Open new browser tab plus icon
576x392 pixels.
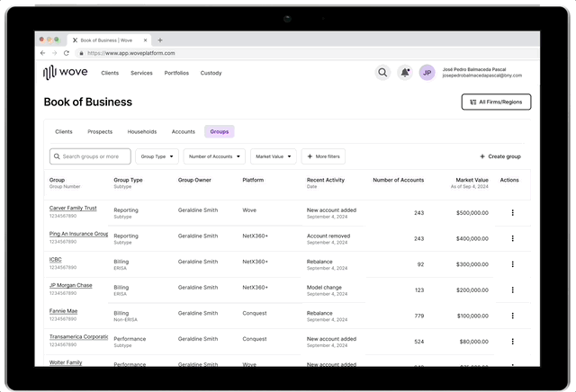coord(160,40)
